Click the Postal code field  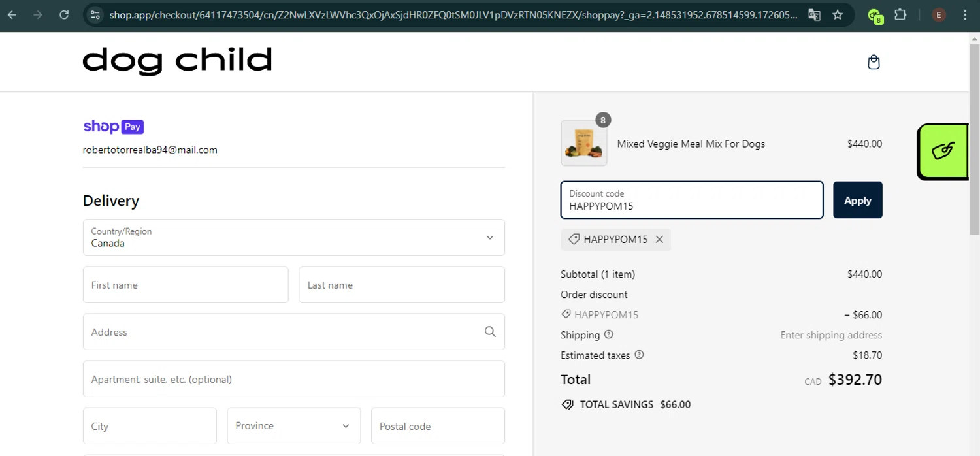coord(438,426)
